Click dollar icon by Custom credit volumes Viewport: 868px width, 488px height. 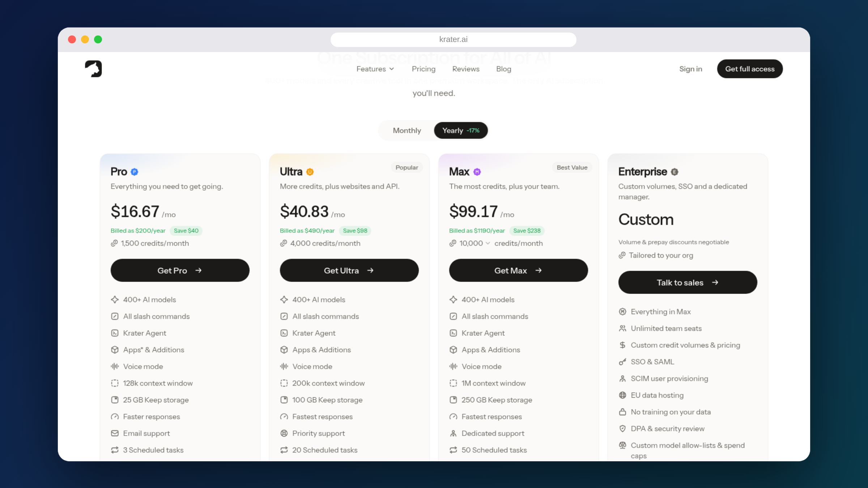(622, 345)
